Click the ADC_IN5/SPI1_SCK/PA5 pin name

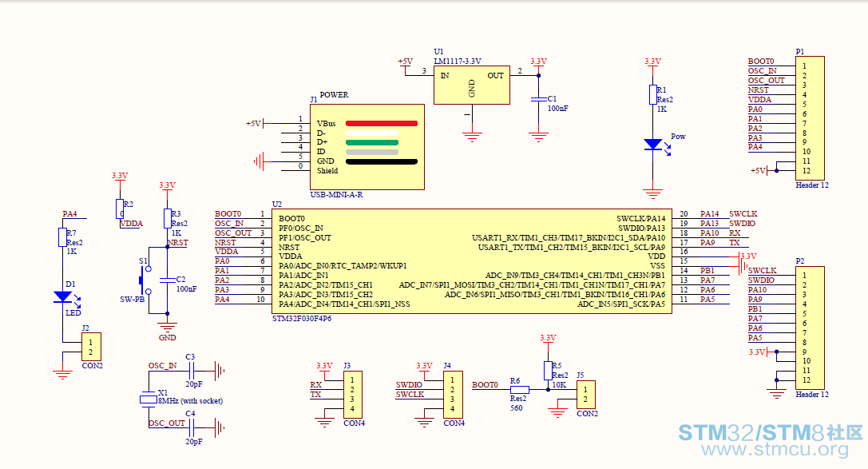[x=621, y=304]
